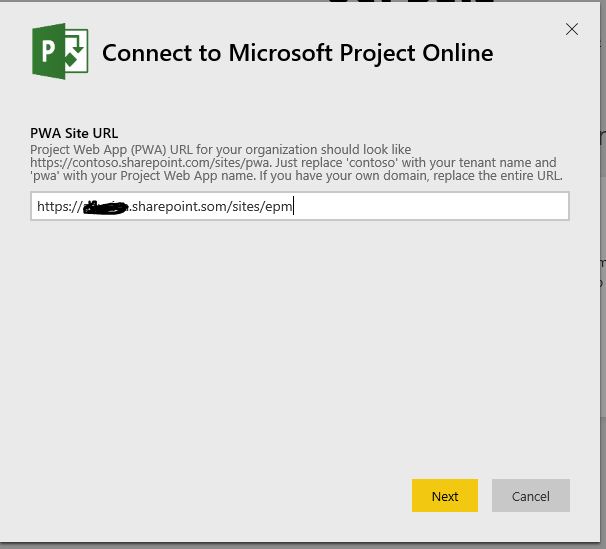This screenshot has width=606, height=549.
Task: Click the example contoso.sharepoint.com URL text
Action: [x=150, y=163]
